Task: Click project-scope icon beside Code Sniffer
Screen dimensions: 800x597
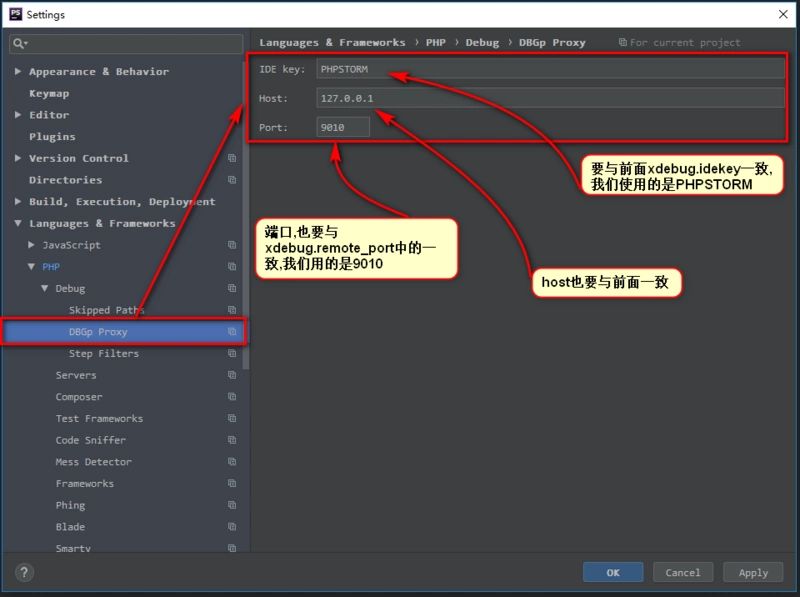Action: click(x=232, y=440)
